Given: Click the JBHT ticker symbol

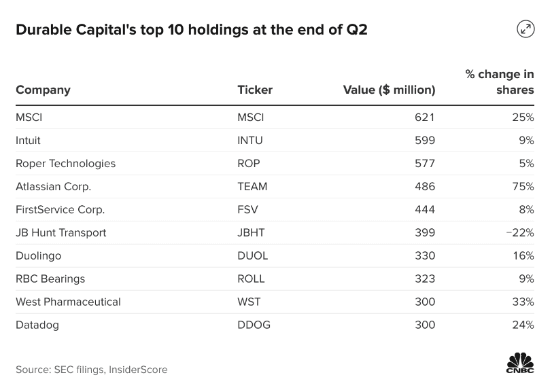Looking at the screenshot, I should [251, 233].
